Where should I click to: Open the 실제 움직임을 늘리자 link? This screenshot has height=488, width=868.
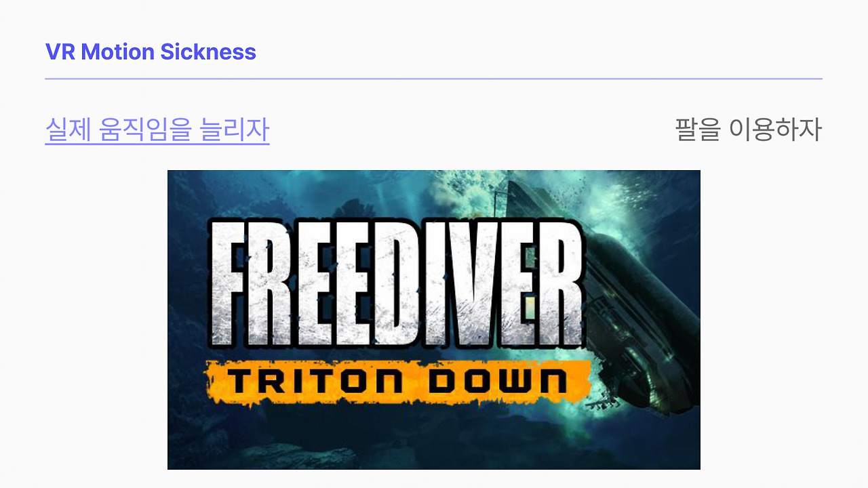pyautogui.click(x=157, y=129)
